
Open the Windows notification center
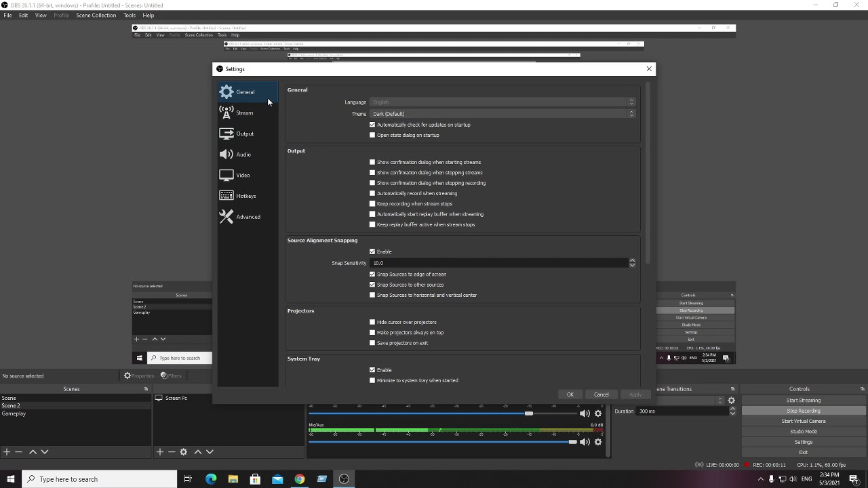(x=854, y=479)
